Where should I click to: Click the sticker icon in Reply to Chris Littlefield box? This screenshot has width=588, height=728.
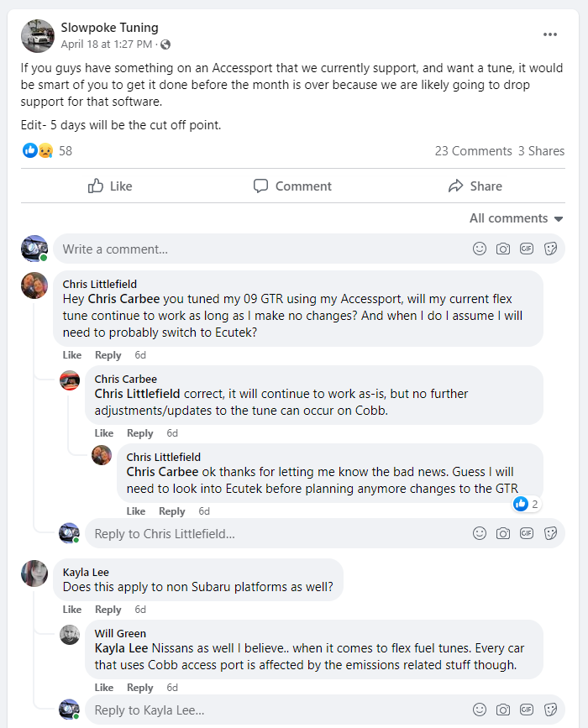coord(550,533)
